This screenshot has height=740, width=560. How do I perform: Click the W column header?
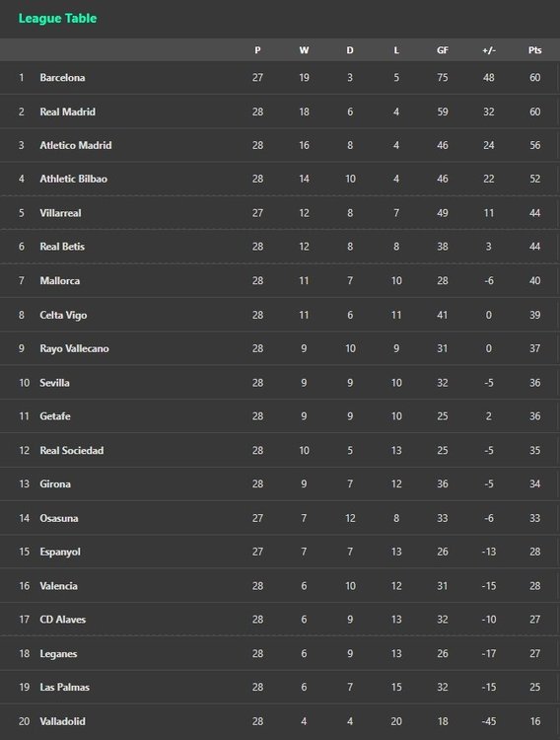304,50
